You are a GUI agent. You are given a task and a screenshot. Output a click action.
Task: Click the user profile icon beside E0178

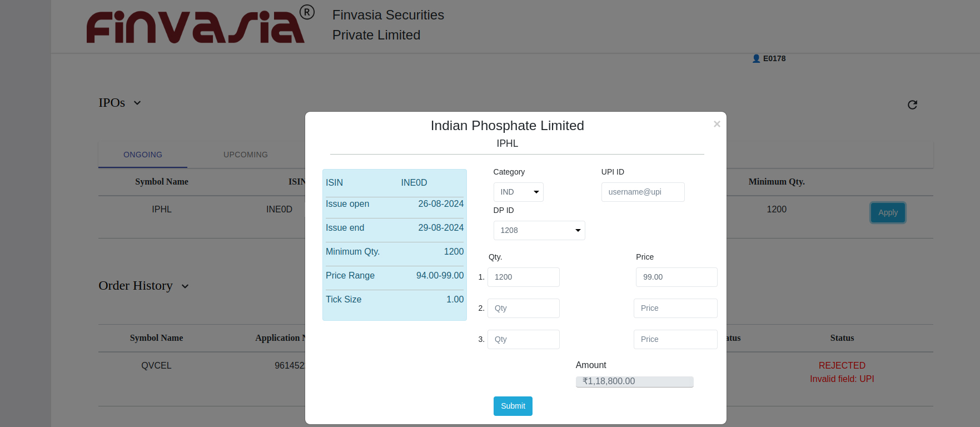coord(756,58)
